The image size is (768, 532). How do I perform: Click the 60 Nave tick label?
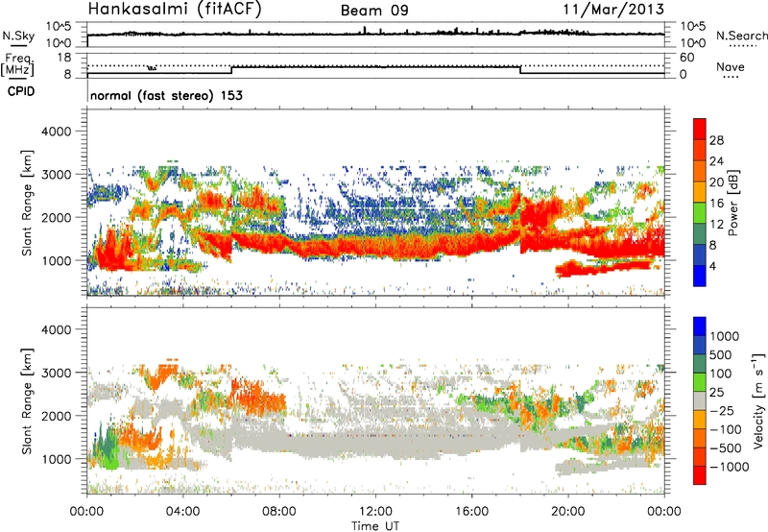pyautogui.click(x=686, y=58)
